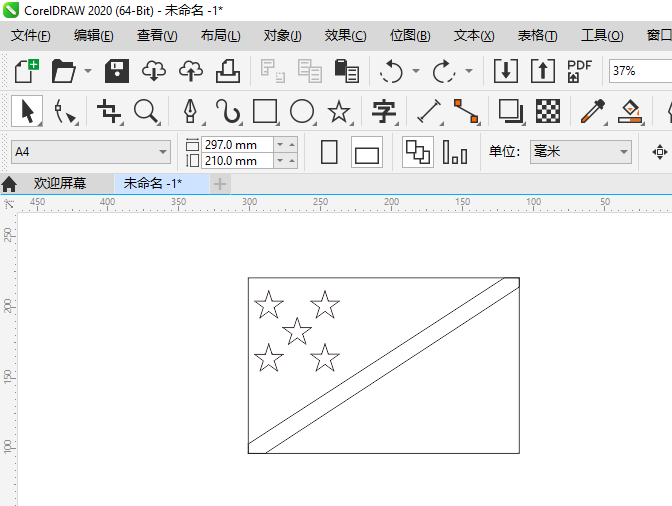
Task: Select the Zoom tool
Action: tap(147, 111)
